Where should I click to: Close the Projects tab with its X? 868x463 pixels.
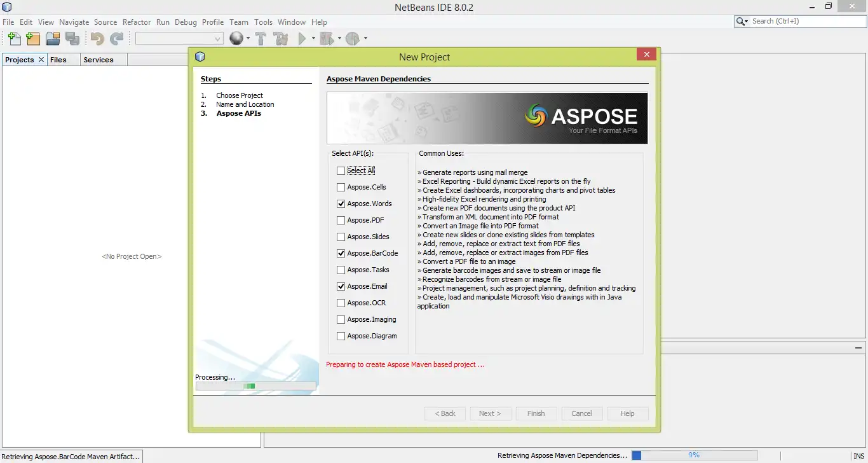pos(41,59)
